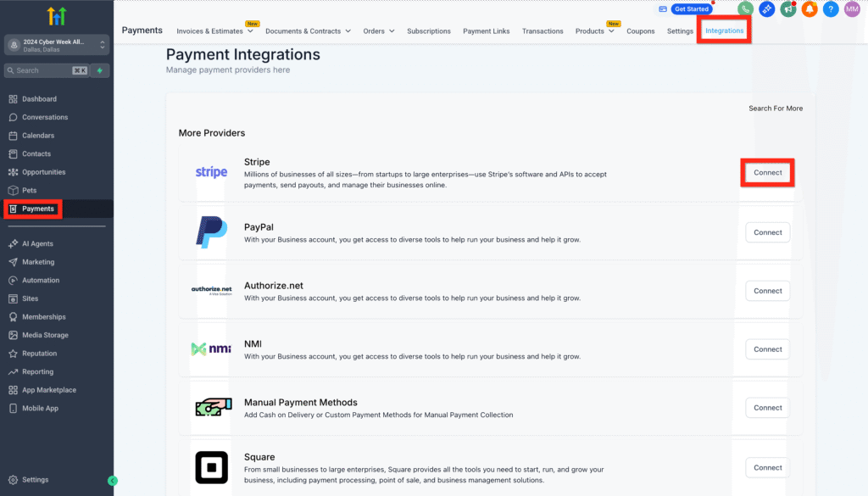
Task: Collapse sidebar using green arrow icon
Action: coord(113,481)
